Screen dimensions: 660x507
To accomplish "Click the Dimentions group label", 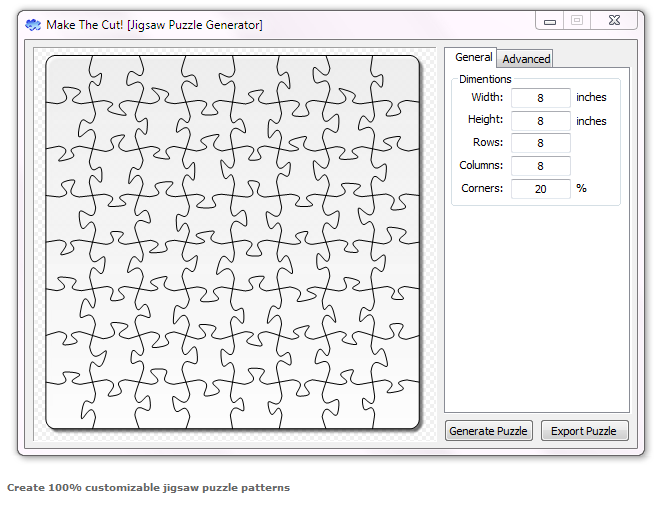I will coord(485,79).
